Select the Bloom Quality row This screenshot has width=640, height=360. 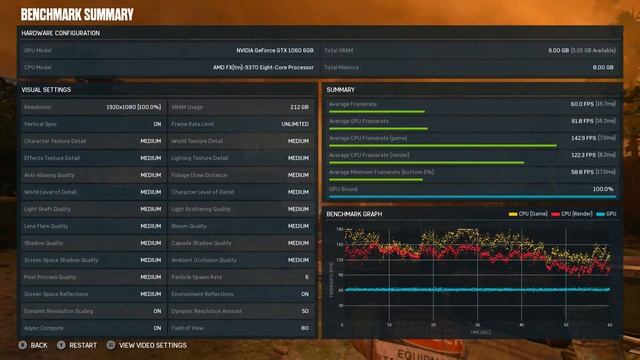click(x=241, y=226)
